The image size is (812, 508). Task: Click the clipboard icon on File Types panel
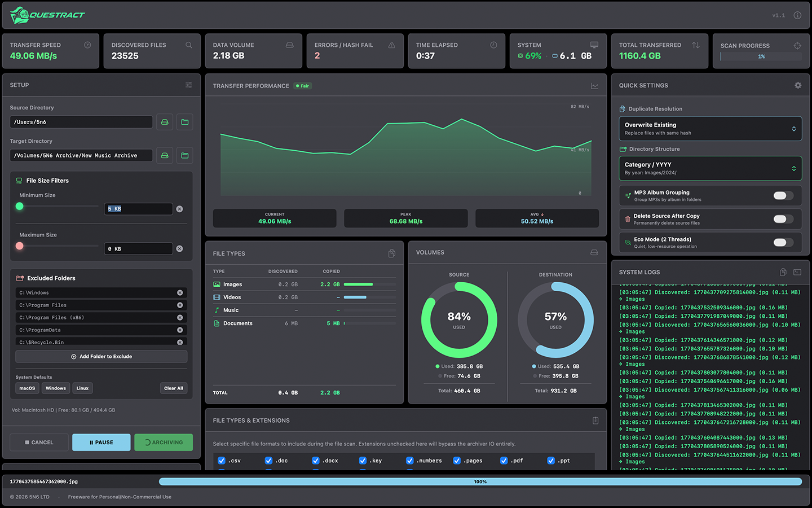click(392, 253)
